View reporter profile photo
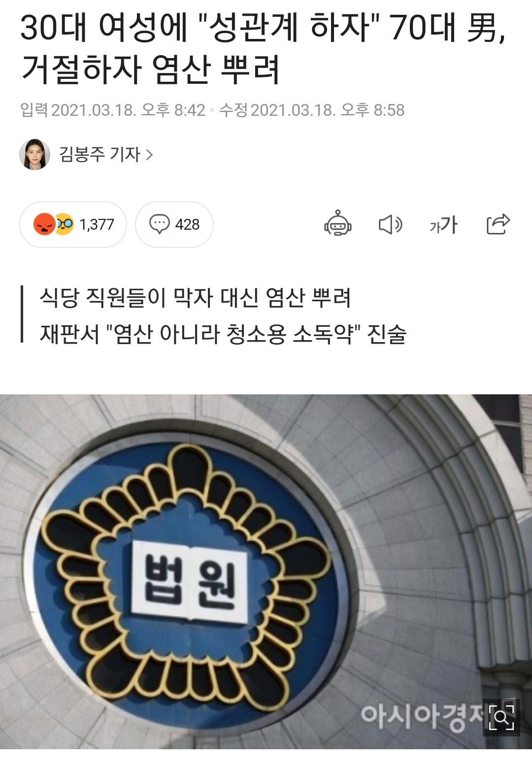 coord(34,154)
